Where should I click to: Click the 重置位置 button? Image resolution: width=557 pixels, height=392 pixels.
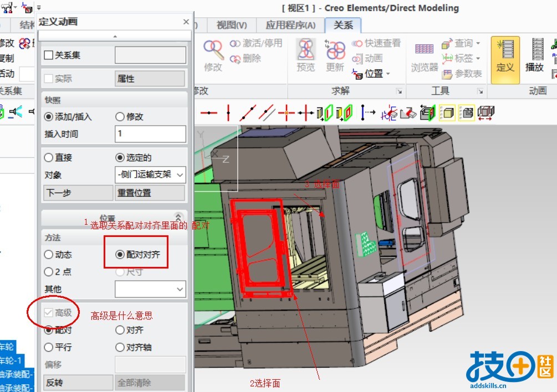tap(150, 193)
